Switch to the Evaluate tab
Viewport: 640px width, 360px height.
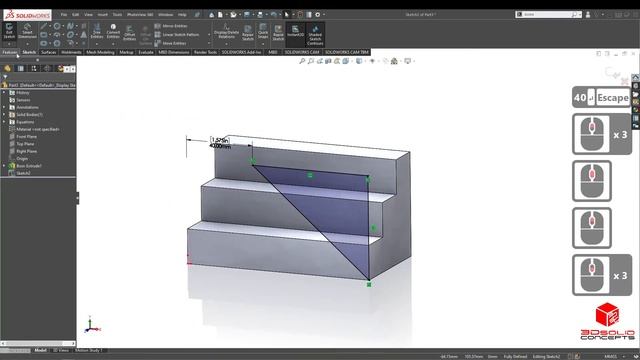[145, 52]
